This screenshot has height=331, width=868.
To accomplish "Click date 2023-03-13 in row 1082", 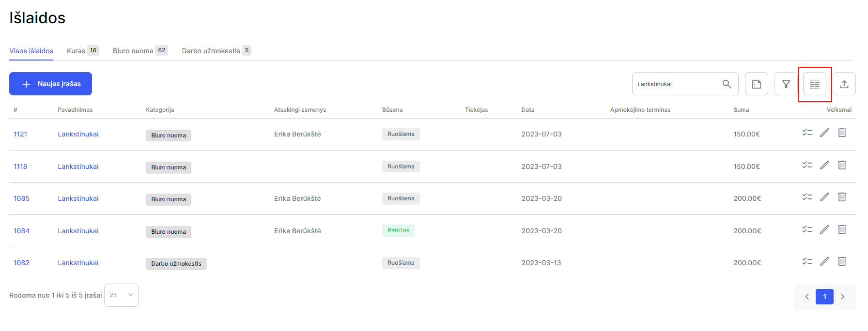I will tap(541, 263).
